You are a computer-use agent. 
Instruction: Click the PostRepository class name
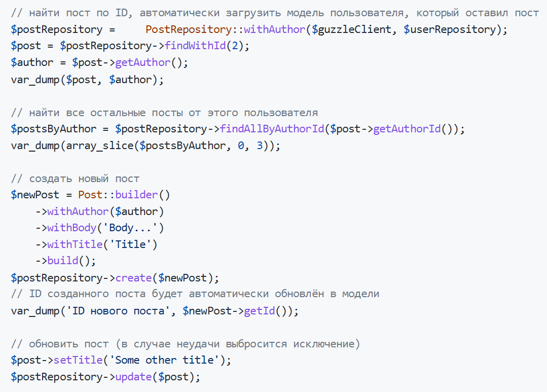click(x=189, y=29)
